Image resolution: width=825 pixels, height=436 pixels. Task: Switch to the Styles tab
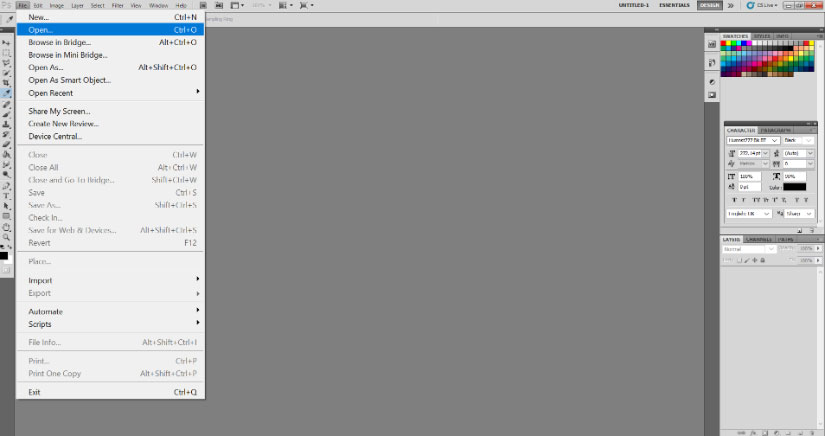pos(762,36)
